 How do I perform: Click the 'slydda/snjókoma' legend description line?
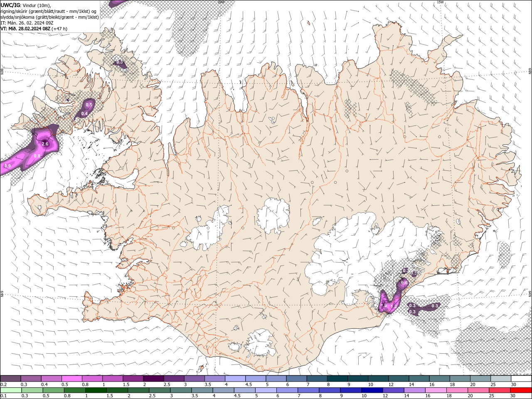tap(49, 17)
